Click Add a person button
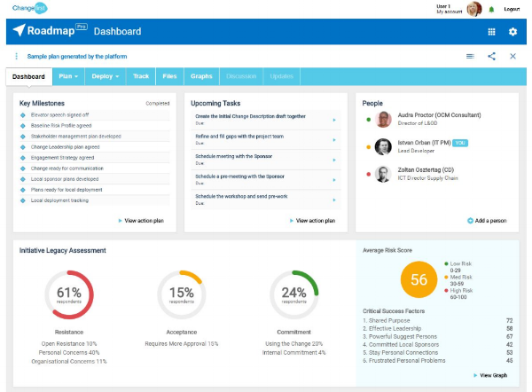This screenshot has height=392, width=532. pyautogui.click(x=489, y=220)
